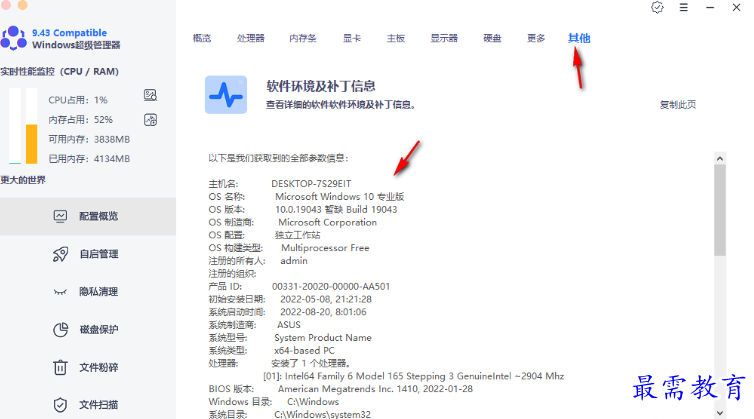Click the 软件环境及补丁信息 heading

(321, 86)
